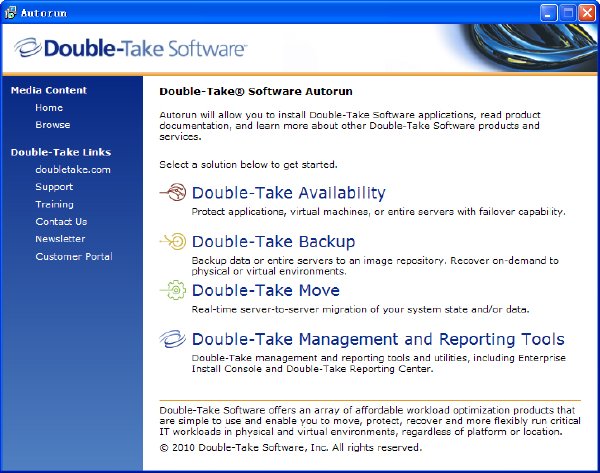Viewport: 600px width, 473px height.
Task: Click the Double-Take Backup target icon
Action: click(173, 241)
